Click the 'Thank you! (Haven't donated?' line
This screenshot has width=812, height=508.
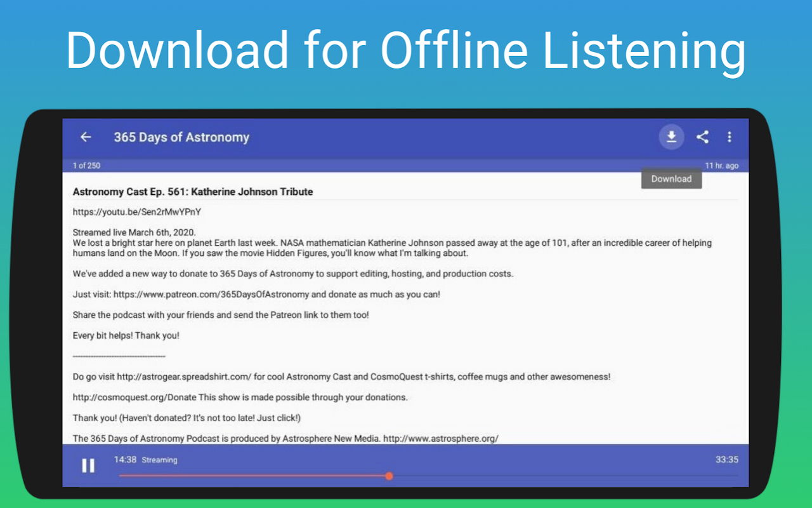point(187,418)
